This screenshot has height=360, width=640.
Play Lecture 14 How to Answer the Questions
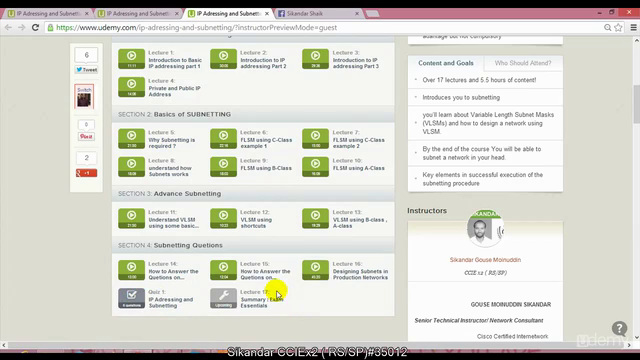[131, 270]
